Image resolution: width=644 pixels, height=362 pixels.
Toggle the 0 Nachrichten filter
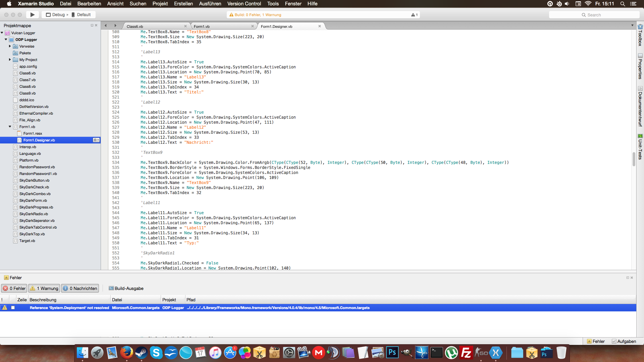80,288
